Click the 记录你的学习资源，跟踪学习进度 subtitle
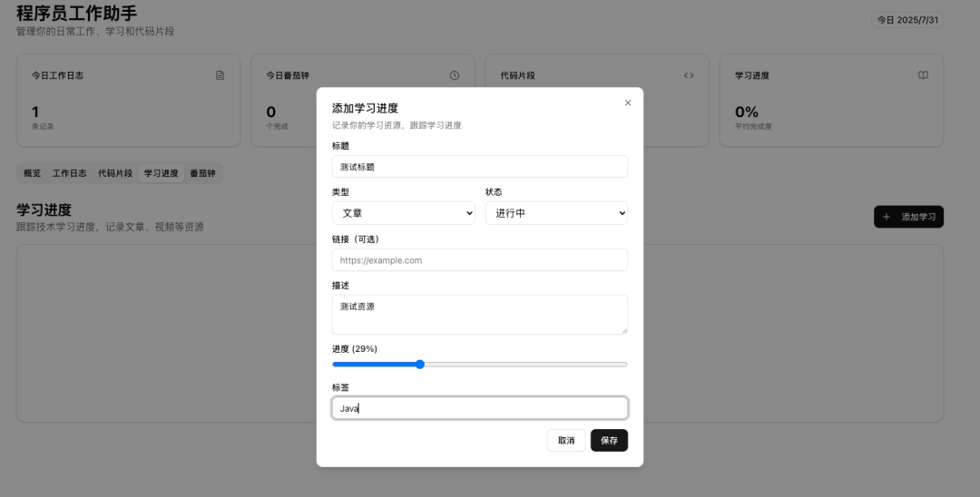This screenshot has height=497, width=980. coord(397,125)
